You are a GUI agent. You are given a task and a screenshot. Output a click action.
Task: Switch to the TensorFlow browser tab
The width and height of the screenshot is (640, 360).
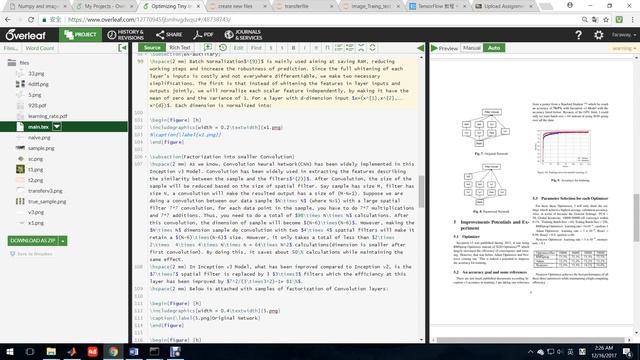(x=437, y=6)
